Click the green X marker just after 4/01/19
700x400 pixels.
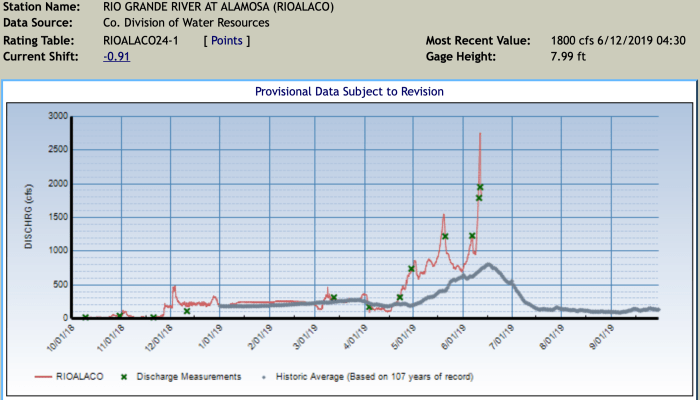tap(369, 307)
